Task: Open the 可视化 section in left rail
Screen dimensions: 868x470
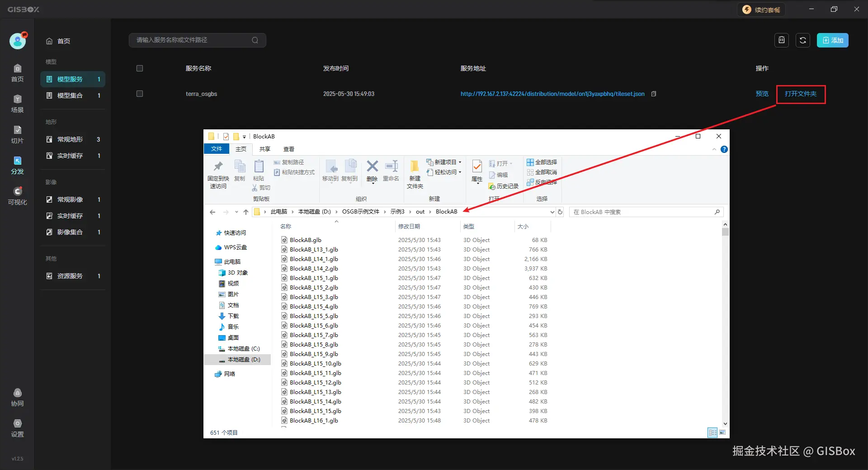Action: (x=17, y=196)
